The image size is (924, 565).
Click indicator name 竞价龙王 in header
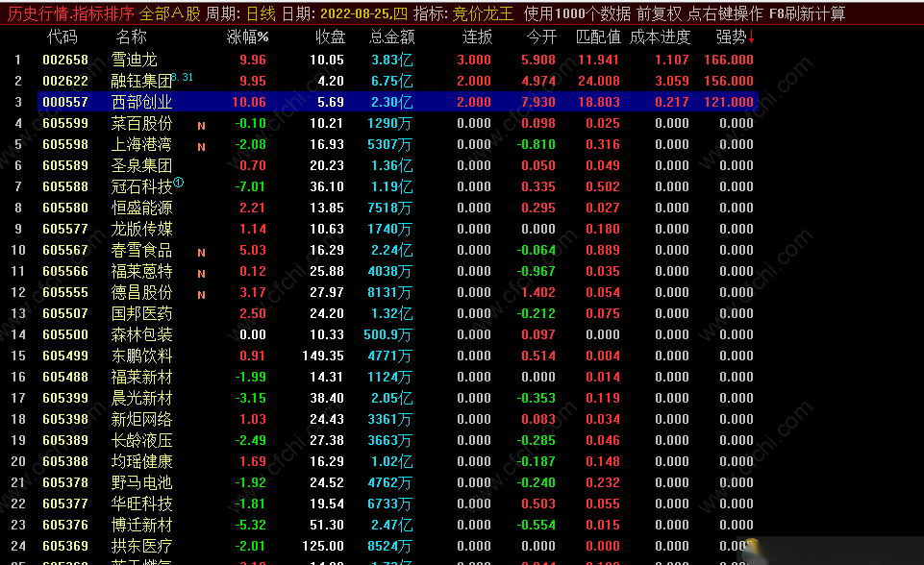[484, 13]
